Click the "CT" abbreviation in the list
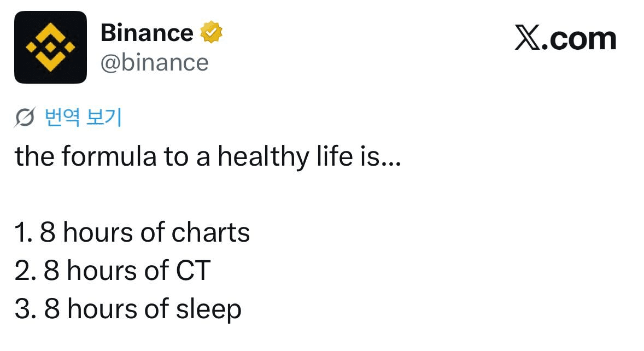 192,271
